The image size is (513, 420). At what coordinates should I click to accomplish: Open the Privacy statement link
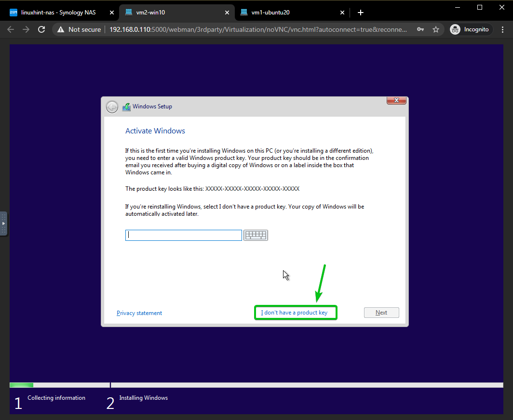pos(139,313)
